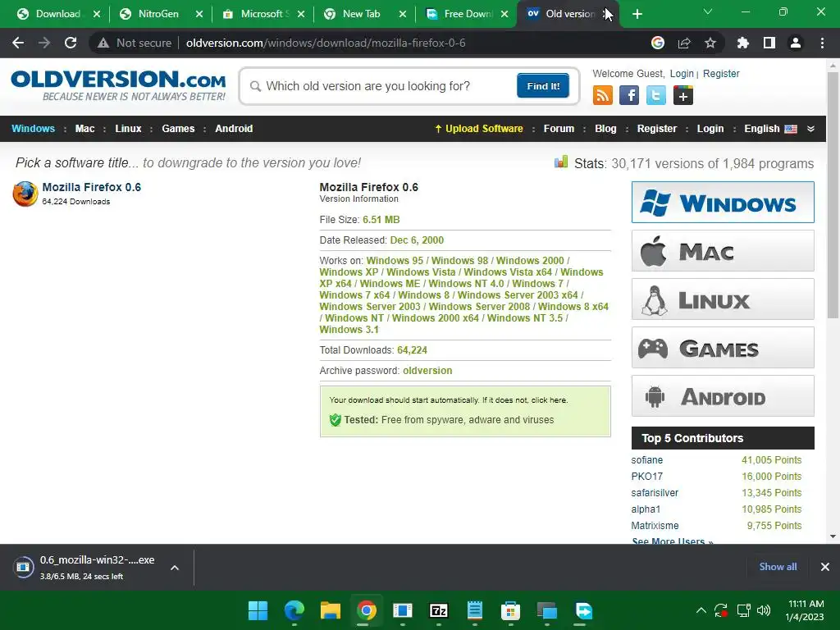The image size is (840, 630).
Task: Click the Firefox logo icon
Action: click(25, 194)
